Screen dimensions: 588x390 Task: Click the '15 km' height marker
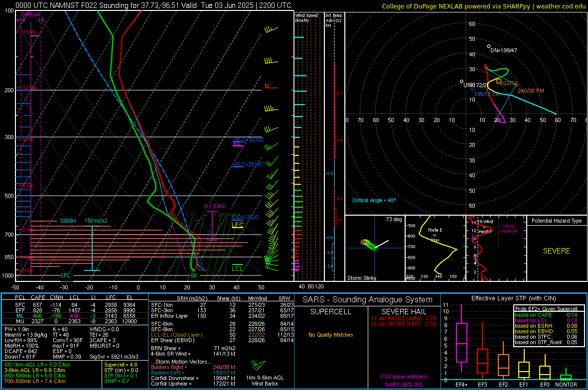click(29, 32)
